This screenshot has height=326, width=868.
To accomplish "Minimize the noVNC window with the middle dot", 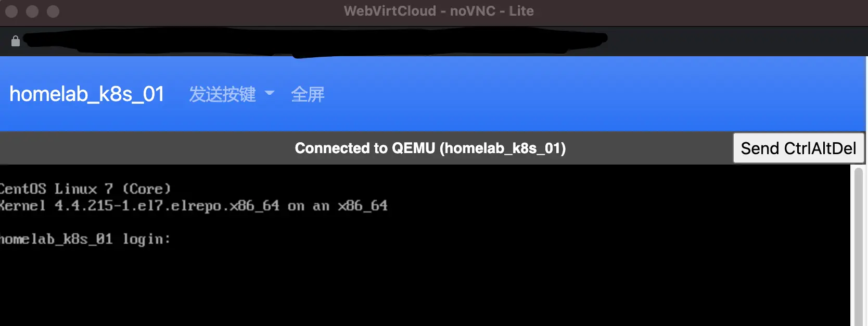I will (32, 11).
